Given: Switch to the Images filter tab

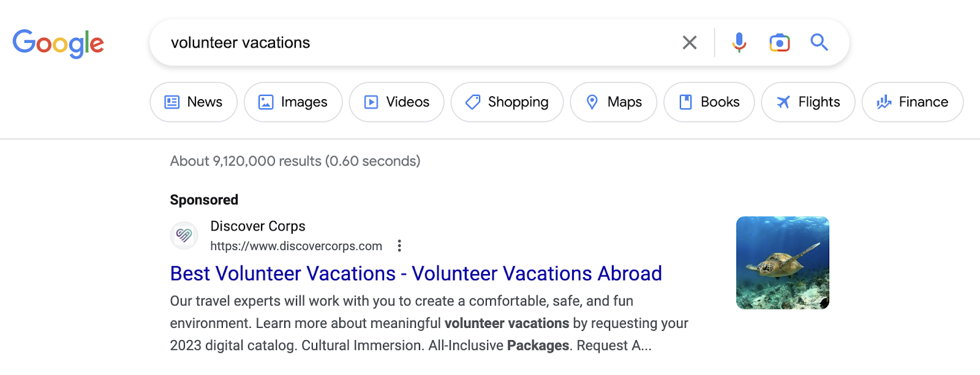Looking at the screenshot, I should pos(293,102).
